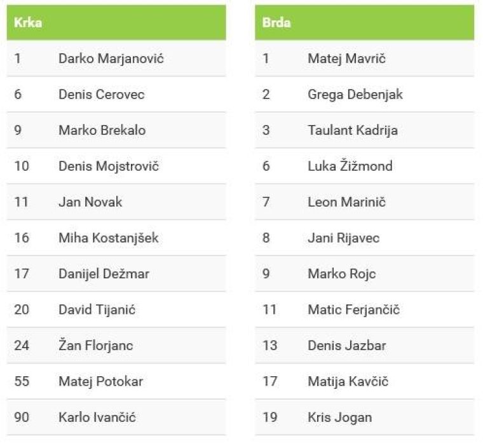Click David Tijanić's name
The image size is (483, 448).
coord(97,310)
